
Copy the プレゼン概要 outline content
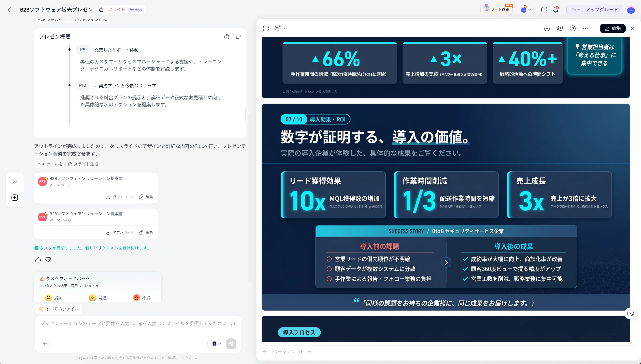pos(227,36)
